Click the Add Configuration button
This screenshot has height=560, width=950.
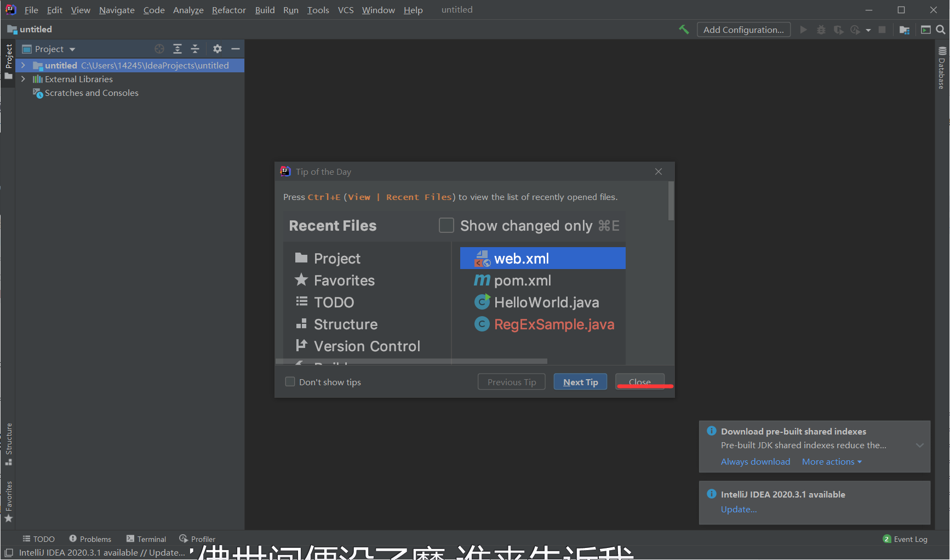click(x=743, y=30)
